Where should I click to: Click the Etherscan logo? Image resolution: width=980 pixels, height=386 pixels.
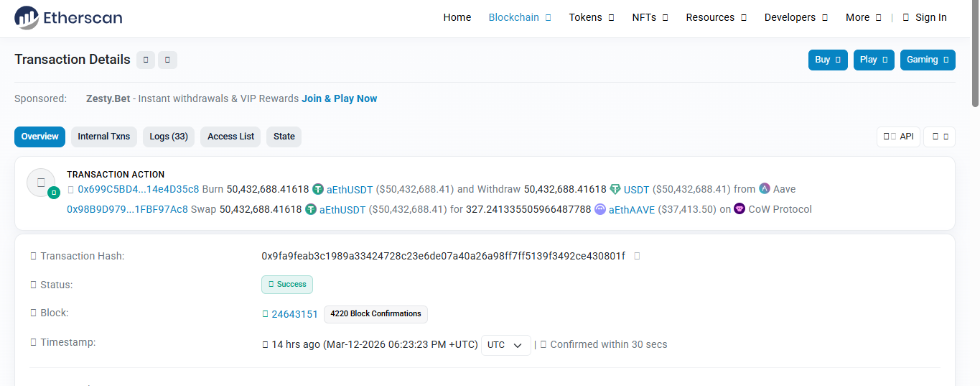coord(68,17)
